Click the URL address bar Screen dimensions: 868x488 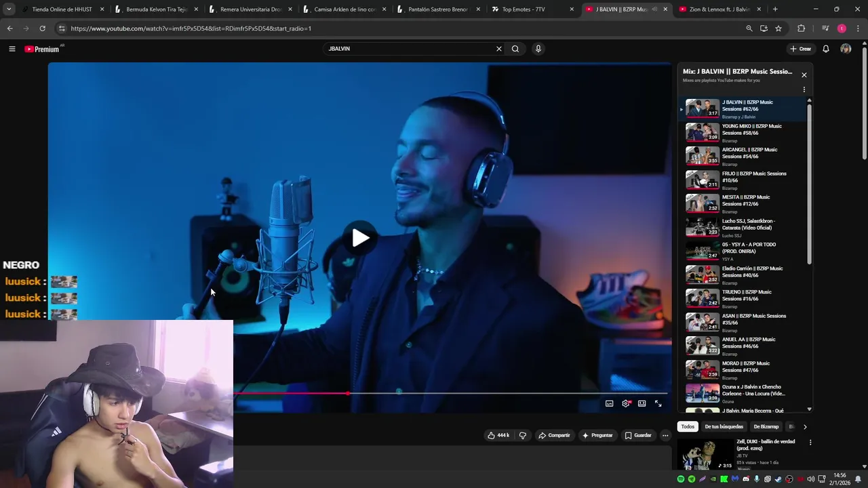[400, 28]
